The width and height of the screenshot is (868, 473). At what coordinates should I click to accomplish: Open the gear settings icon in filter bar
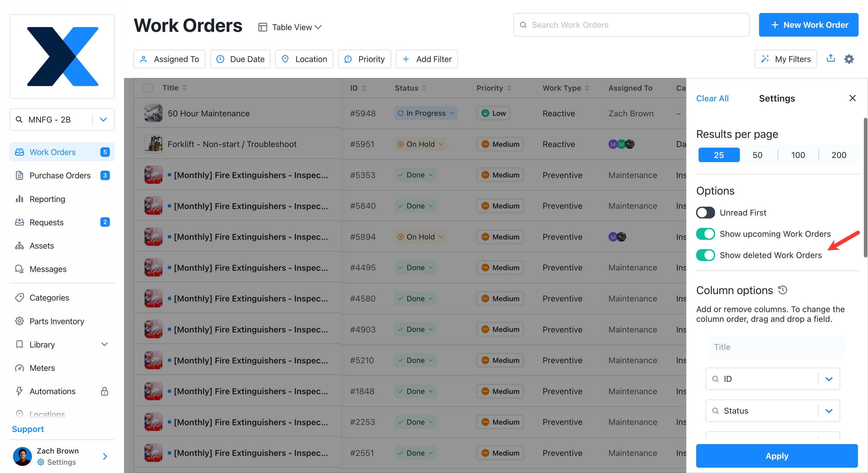point(849,59)
